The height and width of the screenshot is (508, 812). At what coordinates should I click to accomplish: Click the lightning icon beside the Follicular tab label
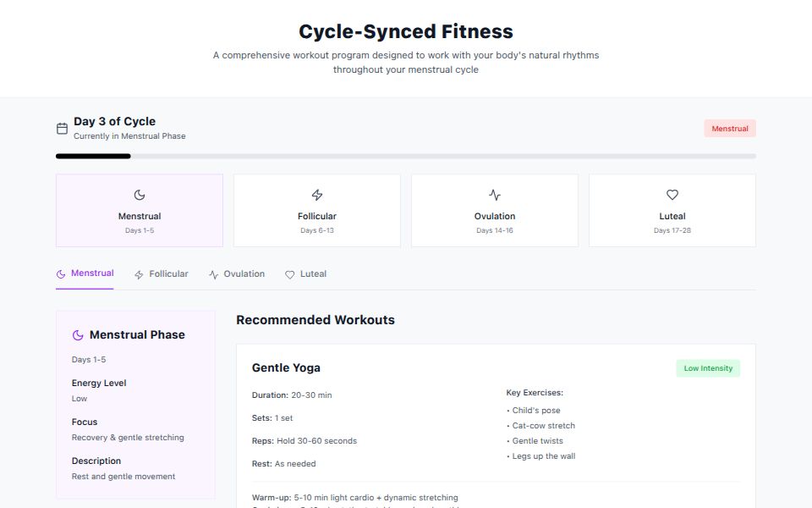click(x=136, y=273)
